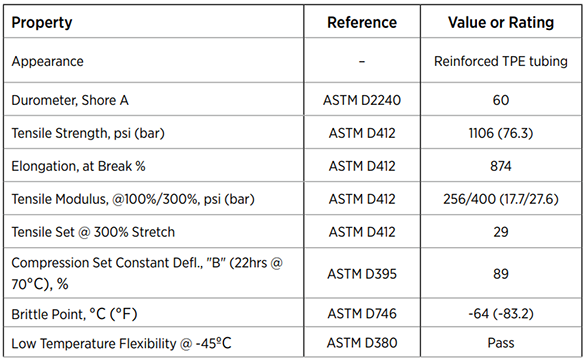Click Durometer, Shore A row label
585x361 pixels.
click(x=70, y=100)
